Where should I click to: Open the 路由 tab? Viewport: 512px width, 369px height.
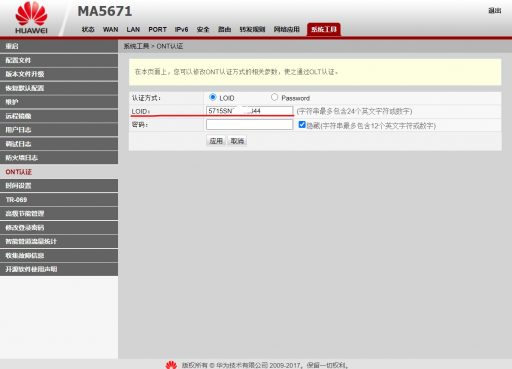click(224, 29)
